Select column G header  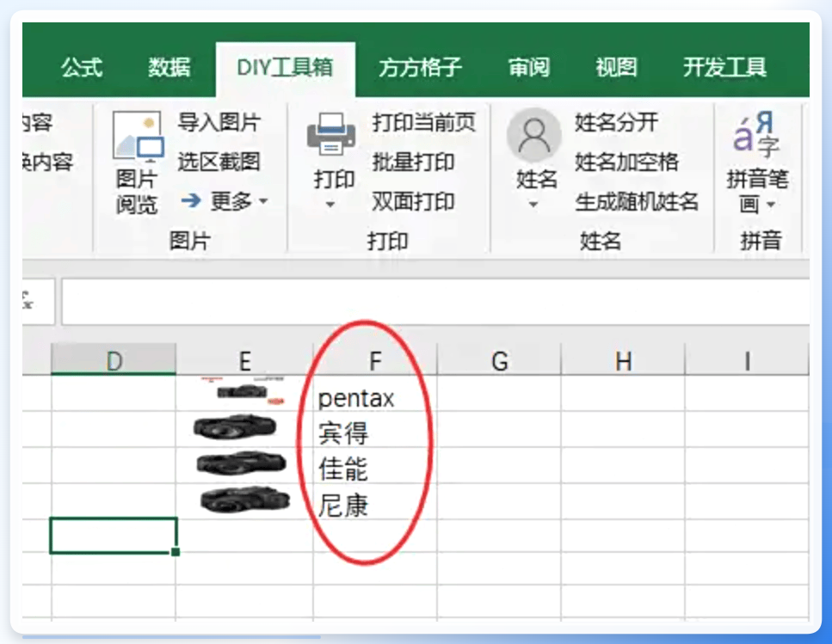pos(499,359)
